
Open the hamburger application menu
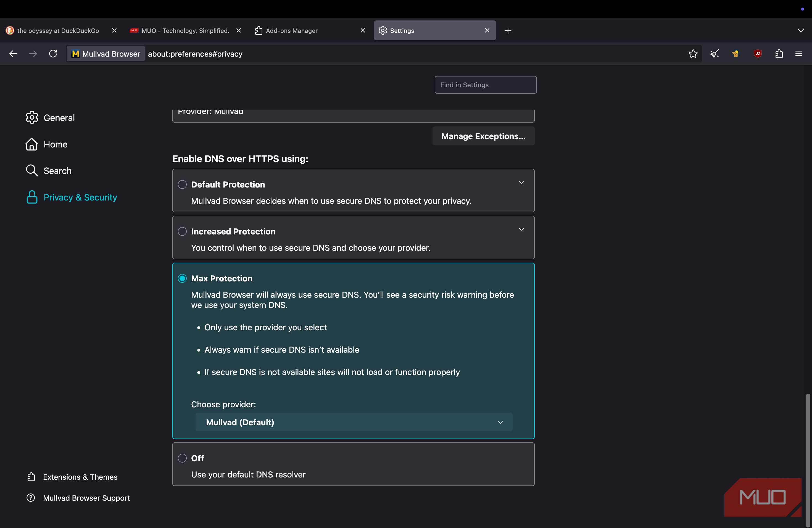click(798, 54)
